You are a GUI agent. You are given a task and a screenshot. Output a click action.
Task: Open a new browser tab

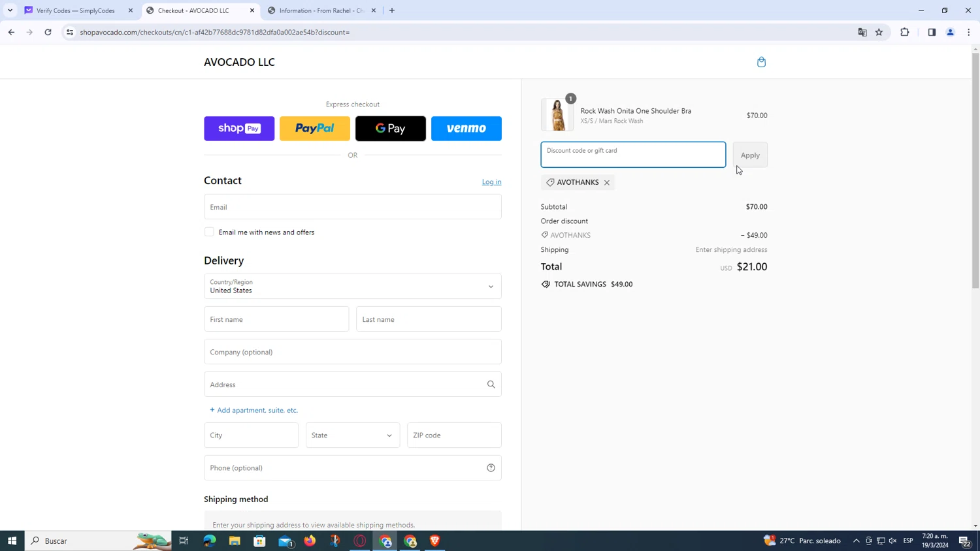[392, 10]
